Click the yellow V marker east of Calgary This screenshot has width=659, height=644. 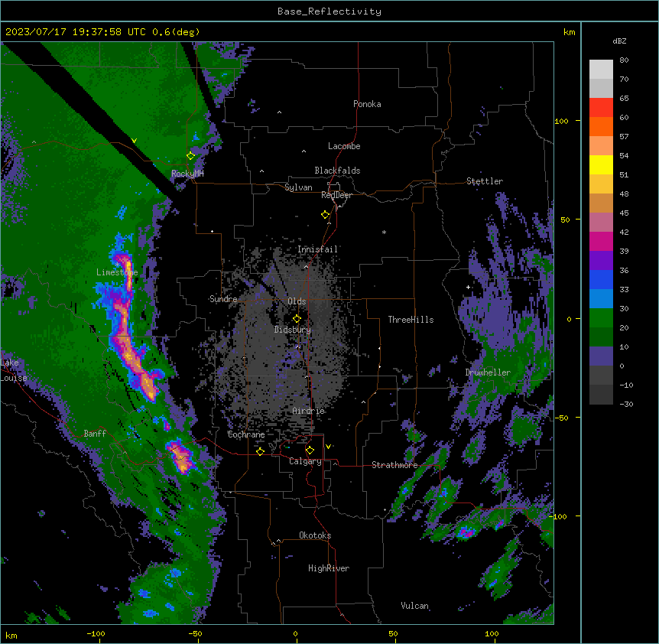coord(328,447)
